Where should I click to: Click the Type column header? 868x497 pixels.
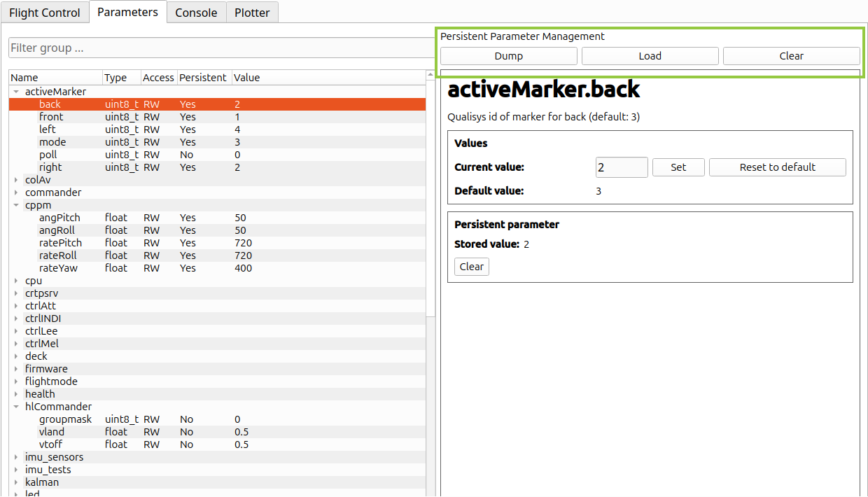click(x=121, y=78)
